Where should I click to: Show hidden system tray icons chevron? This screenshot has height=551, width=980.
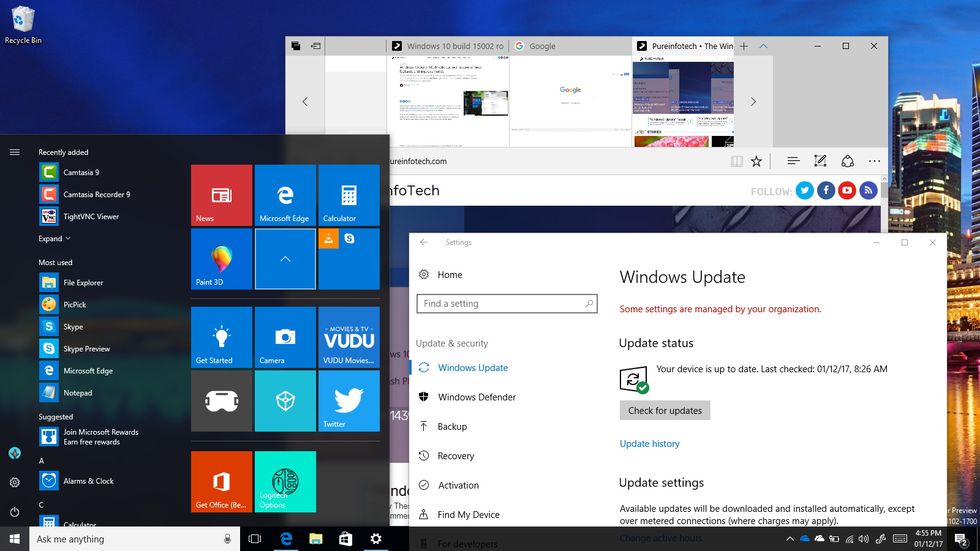(790, 539)
